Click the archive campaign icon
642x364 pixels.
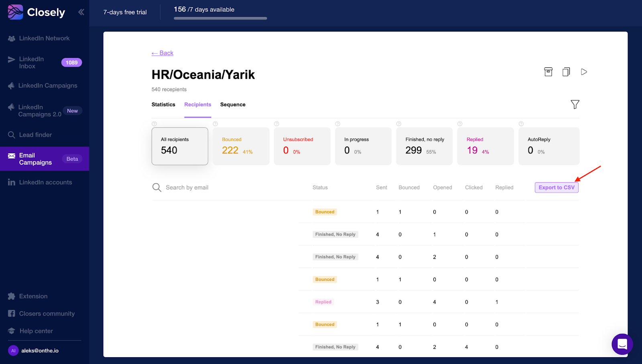(x=548, y=72)
